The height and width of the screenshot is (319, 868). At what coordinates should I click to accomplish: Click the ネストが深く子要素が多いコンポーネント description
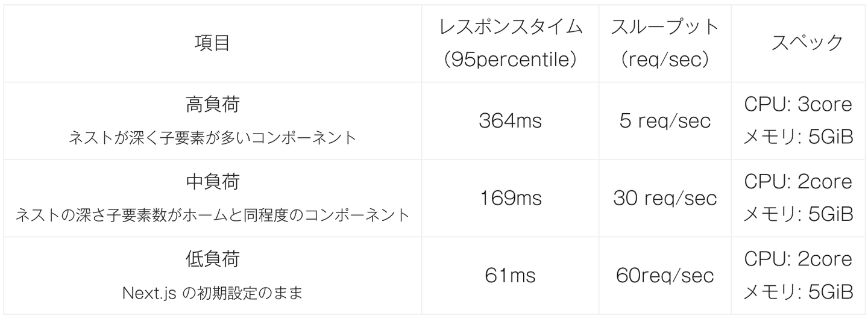(212, 138)
